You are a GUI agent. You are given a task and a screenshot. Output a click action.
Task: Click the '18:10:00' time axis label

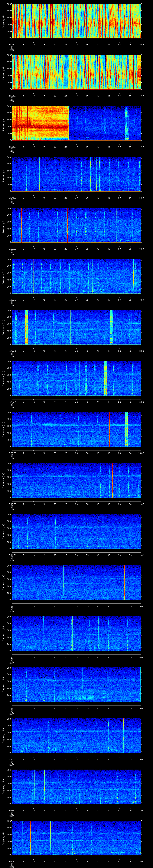[12, 504]
